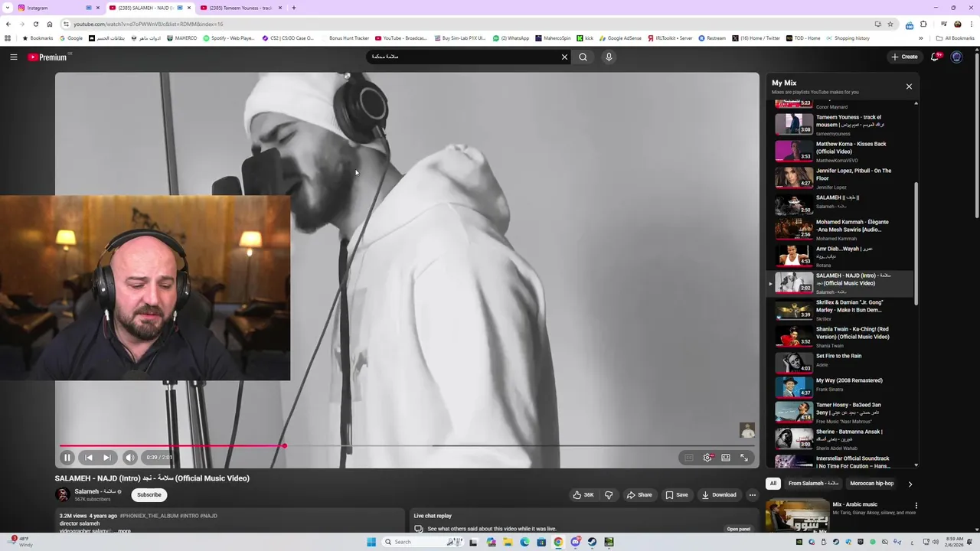Select the 'Moroccan hip-hop' chip
The width and height of the screenshot is (980, 551).
[x=871, y=484]
